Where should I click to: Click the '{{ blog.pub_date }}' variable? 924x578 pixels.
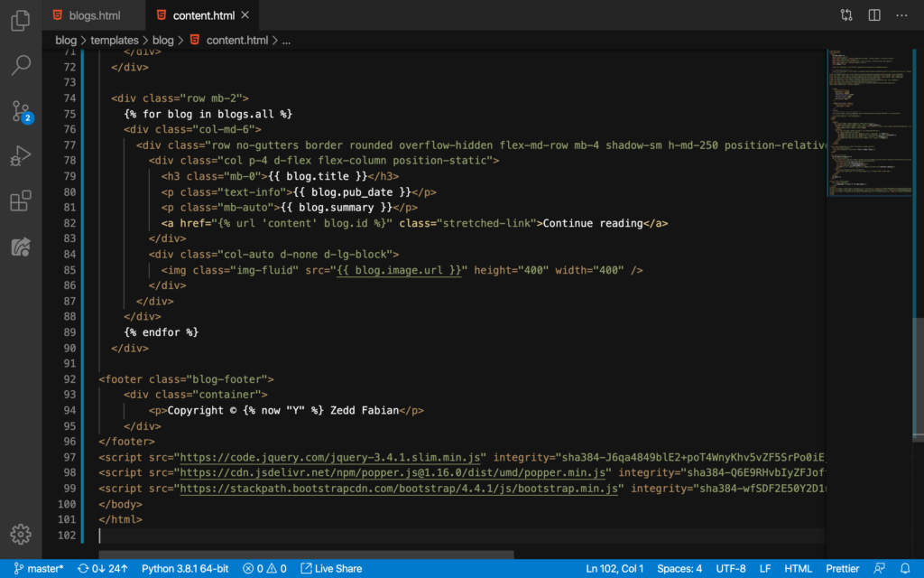[352, 192]
